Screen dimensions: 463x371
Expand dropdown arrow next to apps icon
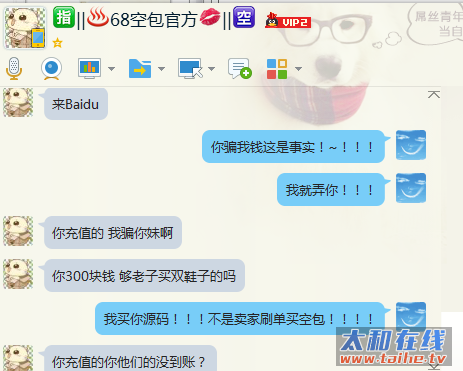tap(298, 69)
